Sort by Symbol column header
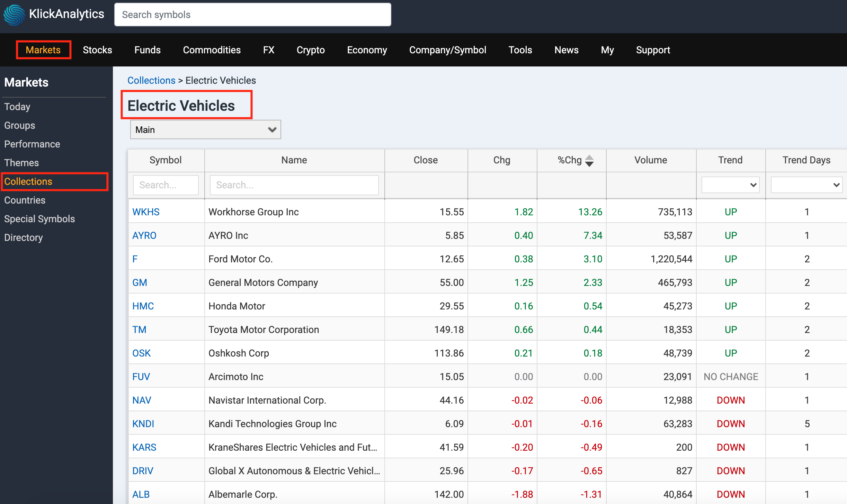The image size is (847, 504). pyautogui.click(x=166, y=160)
